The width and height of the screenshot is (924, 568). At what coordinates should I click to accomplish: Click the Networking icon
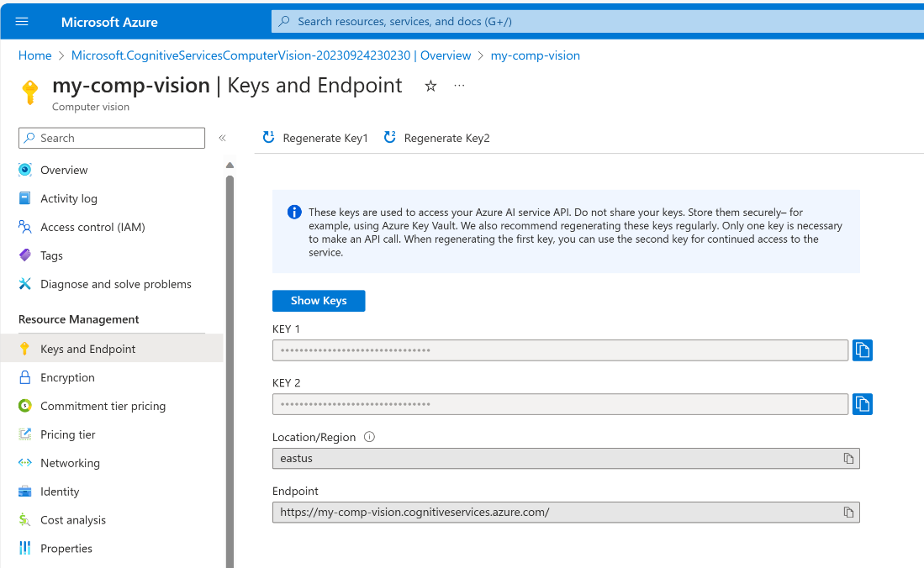pyautogui.click(x=24, y=462)
